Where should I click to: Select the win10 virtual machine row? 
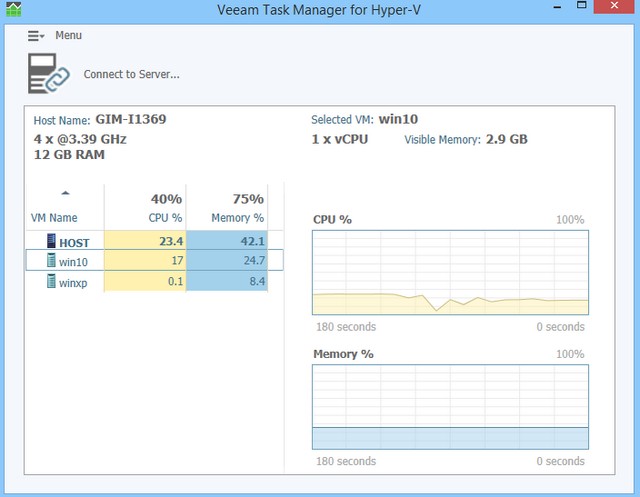pos(154,260)
